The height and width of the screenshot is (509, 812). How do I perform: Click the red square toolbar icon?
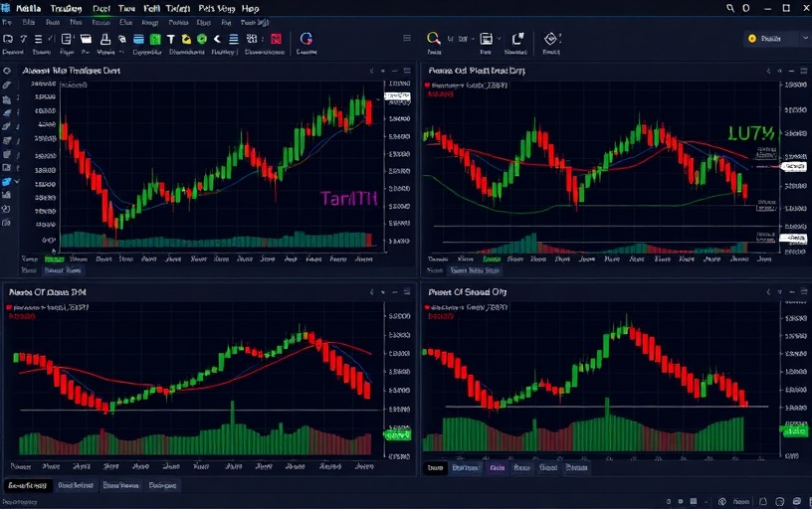click(x=276, y=39)
